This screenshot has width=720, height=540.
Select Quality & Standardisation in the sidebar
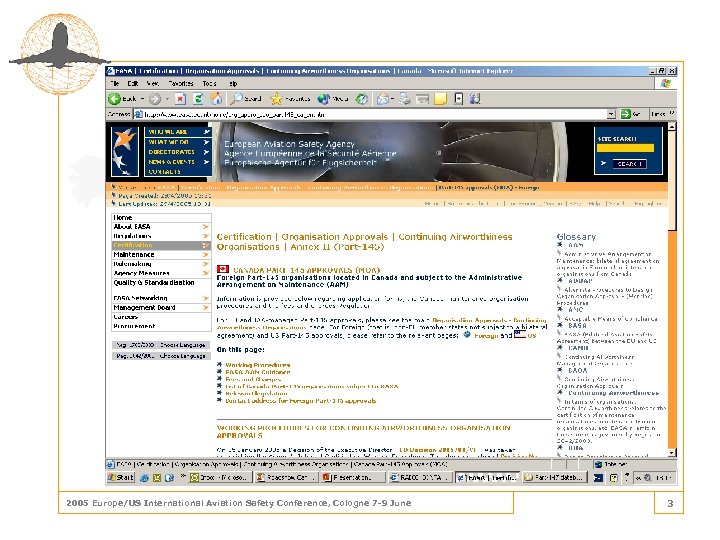click(x=161, y=283)
